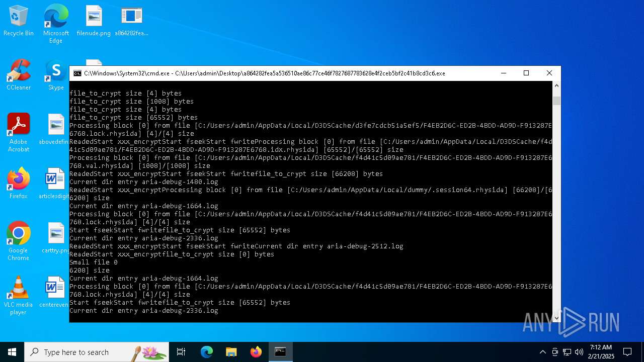The height and width of the screenshot is (362, 644).
Task: Launch the Firefox desktop shortcut
Action: 19,184
